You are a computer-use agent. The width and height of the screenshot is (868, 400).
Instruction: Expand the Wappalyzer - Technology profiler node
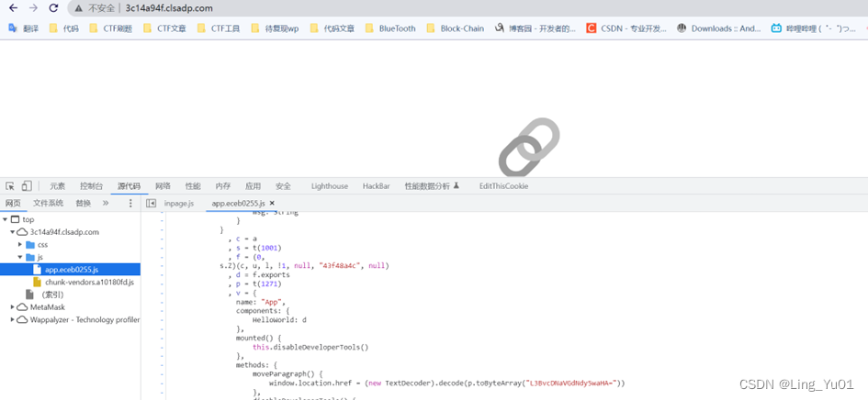coord(13,320)
